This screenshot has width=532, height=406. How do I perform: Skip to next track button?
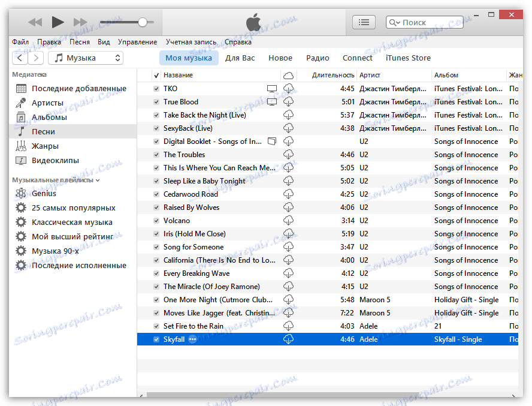[80, 22]
